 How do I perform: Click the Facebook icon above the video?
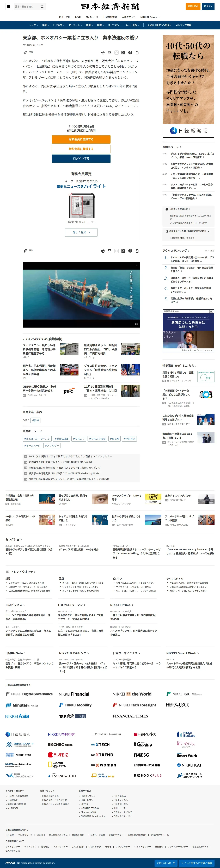pyautogui.click(x=130, y=251)
